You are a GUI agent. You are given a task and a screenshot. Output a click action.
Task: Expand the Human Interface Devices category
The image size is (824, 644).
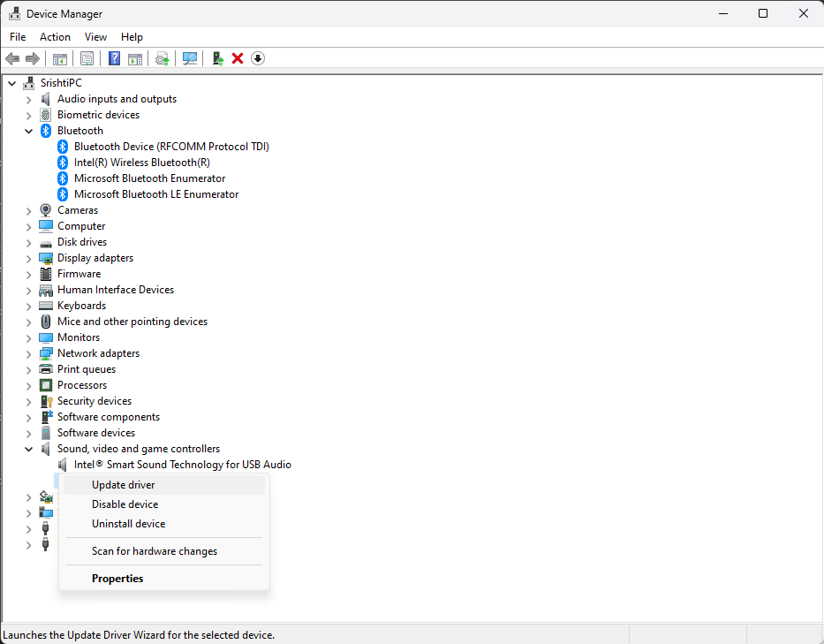[x=29, y=290]
